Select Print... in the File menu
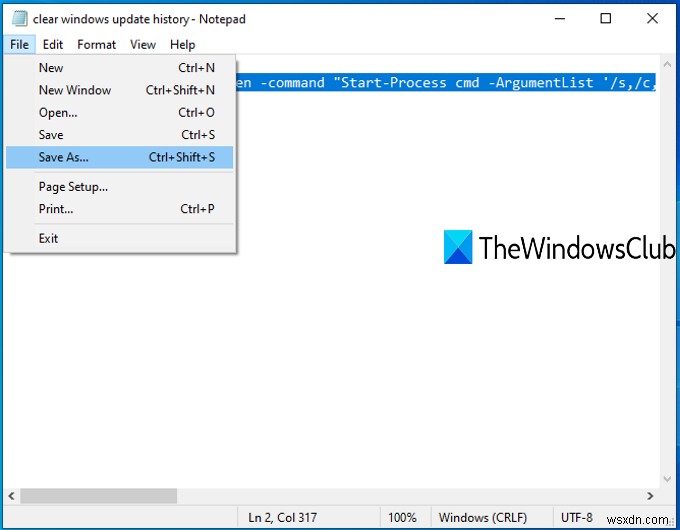Image resolution: width=680 pixels, height=530 pixels. coord(120,209)
